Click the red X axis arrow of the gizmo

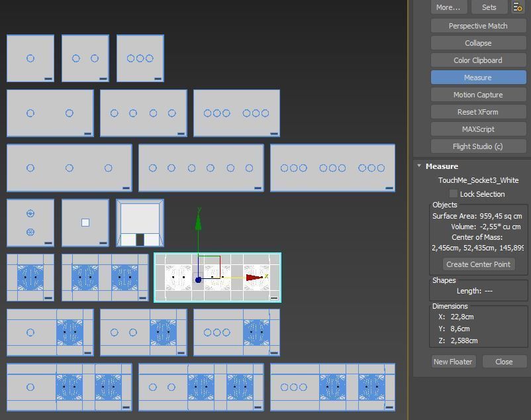click(x=255, y=278)
